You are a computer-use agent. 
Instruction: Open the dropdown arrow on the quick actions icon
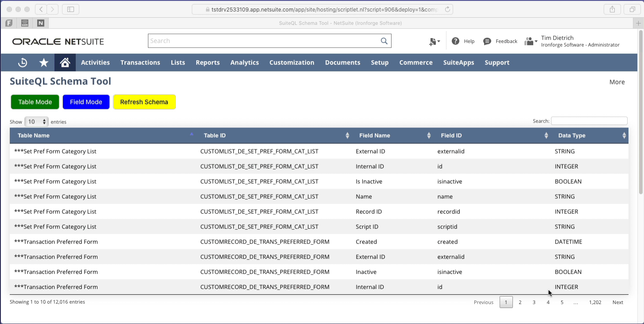439,41
